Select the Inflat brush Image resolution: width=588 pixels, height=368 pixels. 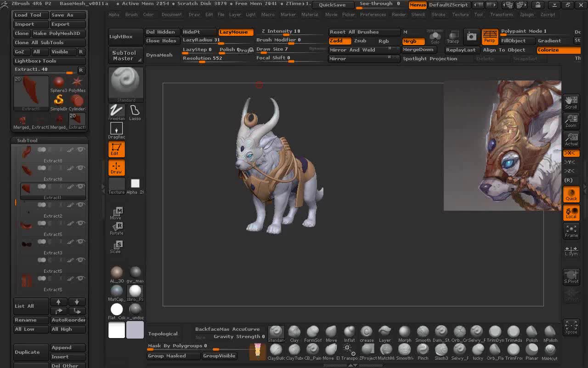349,333
